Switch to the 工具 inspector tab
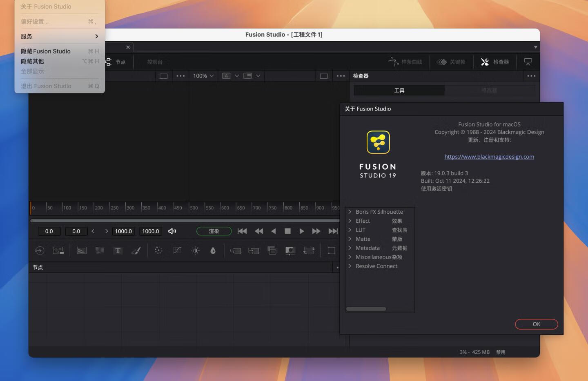The width and height of the screenshot is (588, 381). point(399,90)
